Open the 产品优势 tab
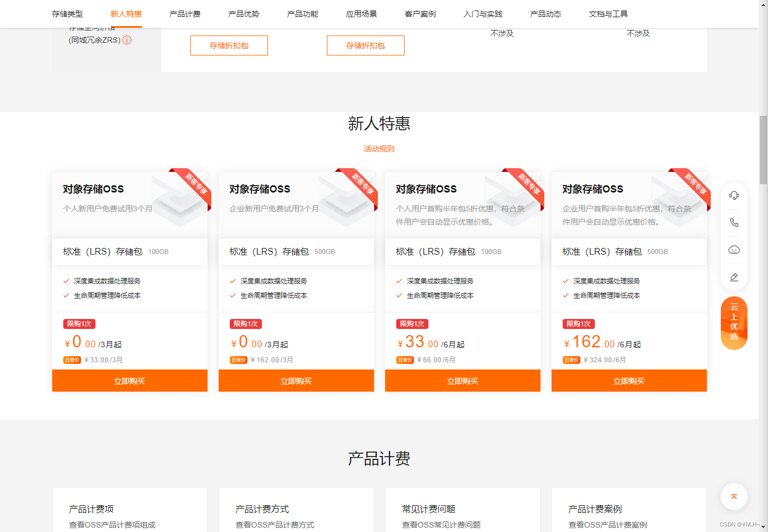768x532 pixels. tap(244, 14)
